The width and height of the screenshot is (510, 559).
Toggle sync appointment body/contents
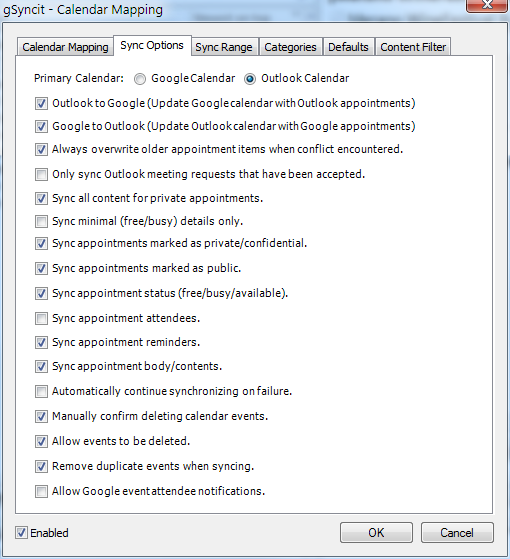click(41, 366)
